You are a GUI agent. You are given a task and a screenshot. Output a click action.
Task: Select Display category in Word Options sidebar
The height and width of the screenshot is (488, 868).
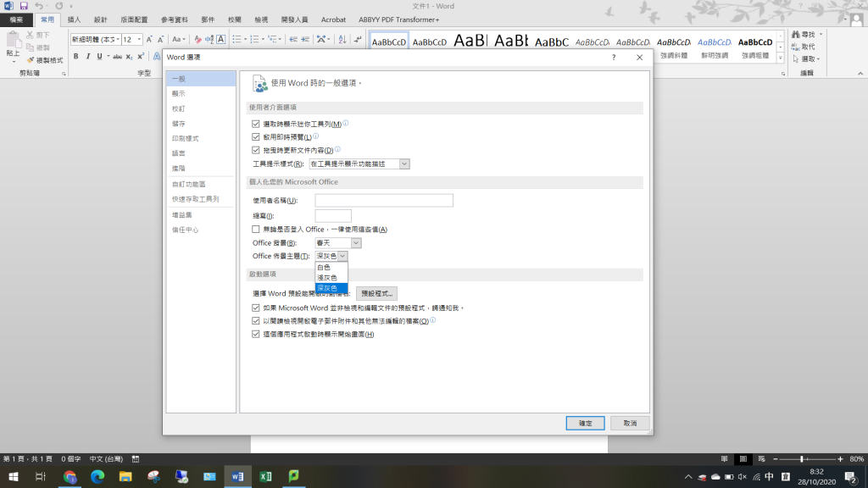pos(201,93)
